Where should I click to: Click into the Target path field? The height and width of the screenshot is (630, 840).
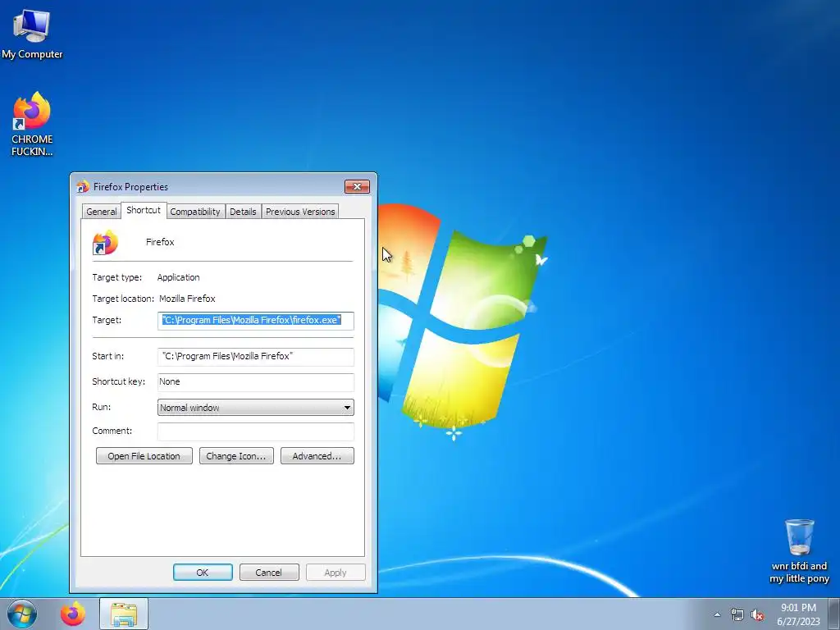coord(256,321)
